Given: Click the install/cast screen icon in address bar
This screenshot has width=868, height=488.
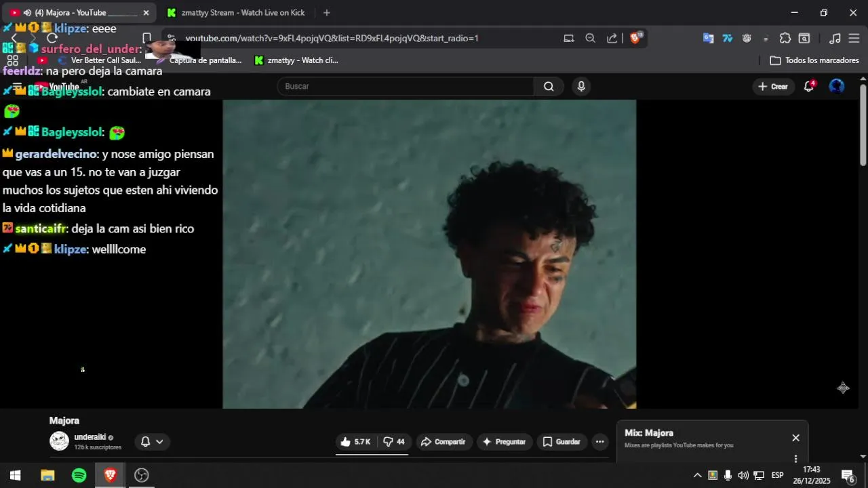Looking at the screenshot, I should point(569,38).
